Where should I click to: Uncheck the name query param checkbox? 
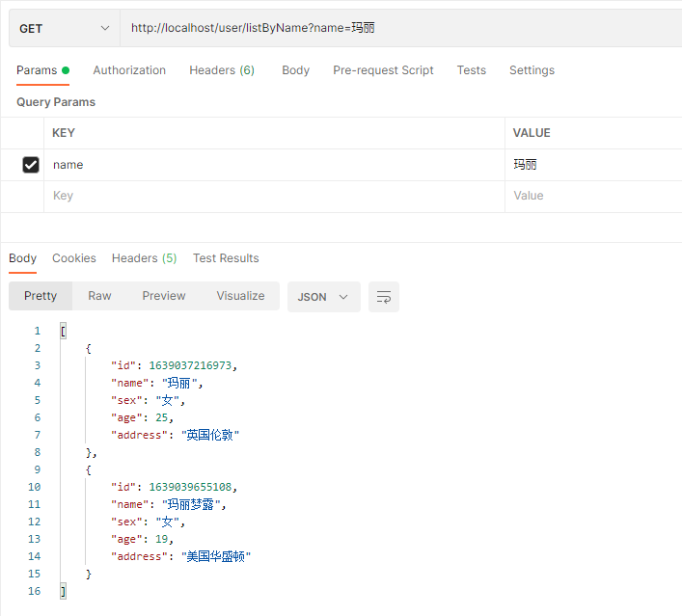click(31, 165)
